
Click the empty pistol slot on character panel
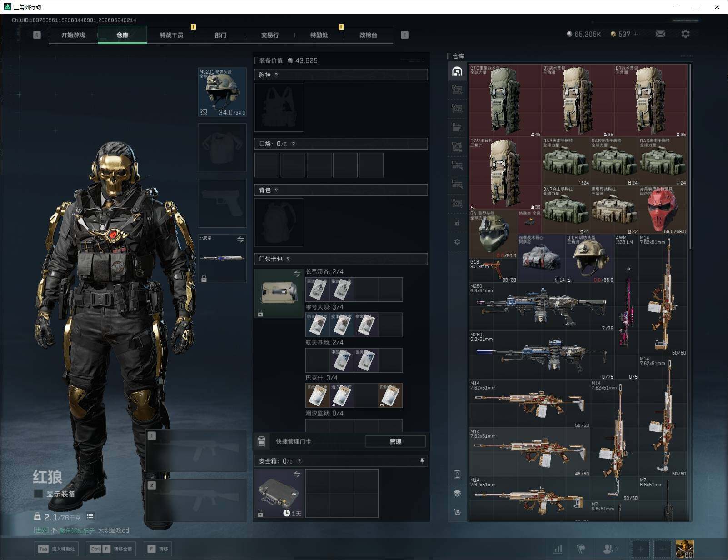coord(222,203)
